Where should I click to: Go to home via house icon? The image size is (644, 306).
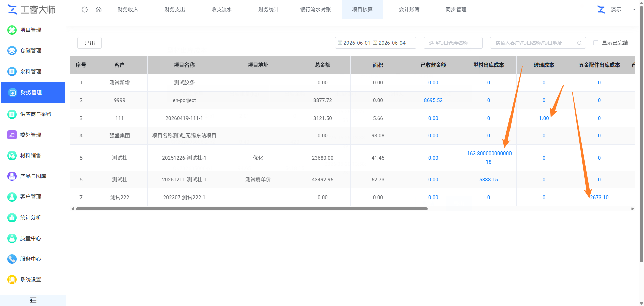pyautogui.click(x=99, y=9)
